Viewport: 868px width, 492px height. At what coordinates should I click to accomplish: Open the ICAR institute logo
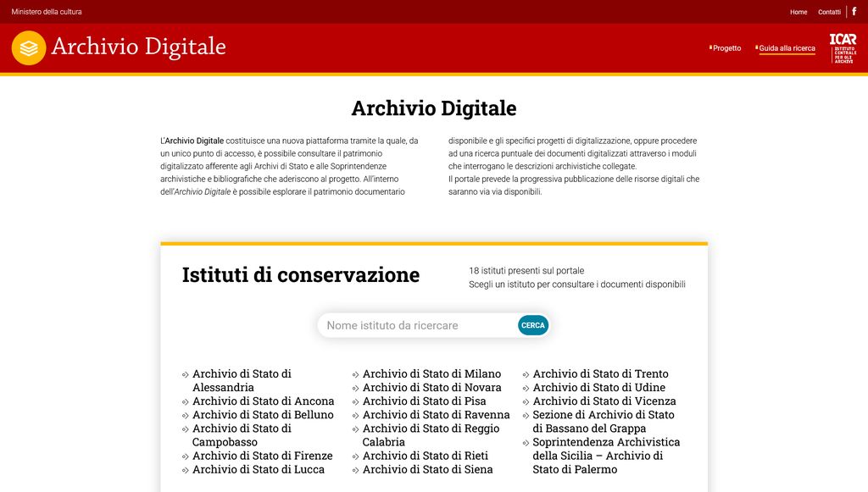[x=843, y=48]
